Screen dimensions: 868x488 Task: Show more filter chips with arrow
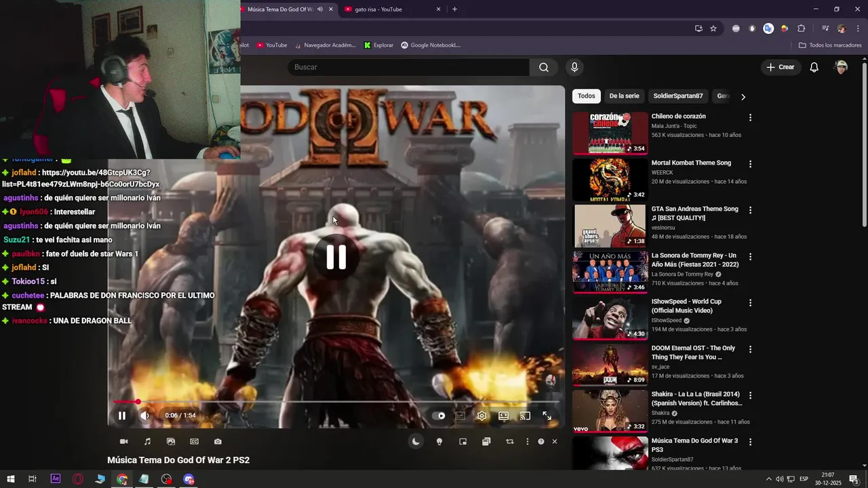coord(743,97)
